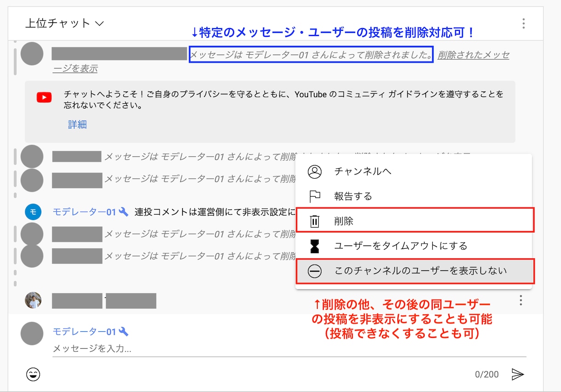Click モデレーター01 name above input field

pyautogui.click(x=84, y=331)
